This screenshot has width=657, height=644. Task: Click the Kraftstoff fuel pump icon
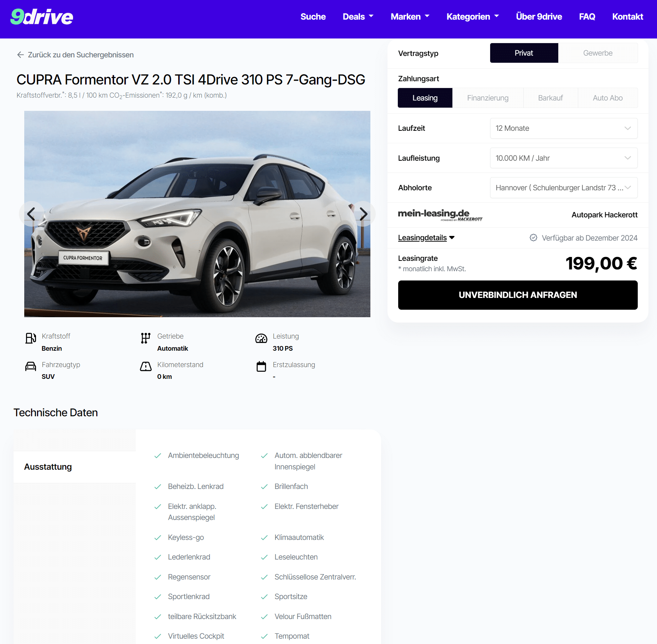point(31,338)
